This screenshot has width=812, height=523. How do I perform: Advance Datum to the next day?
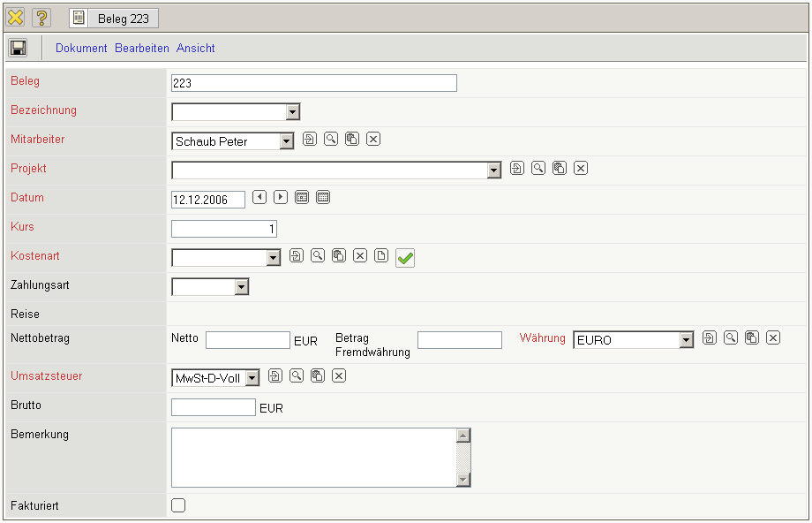coord(281,197)
